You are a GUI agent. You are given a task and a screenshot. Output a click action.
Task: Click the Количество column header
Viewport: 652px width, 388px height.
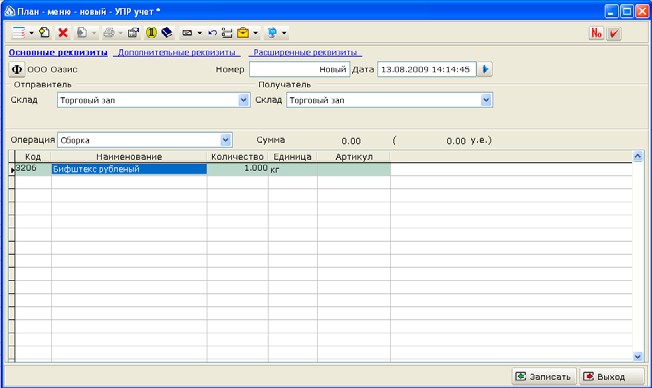click(237, 157)
